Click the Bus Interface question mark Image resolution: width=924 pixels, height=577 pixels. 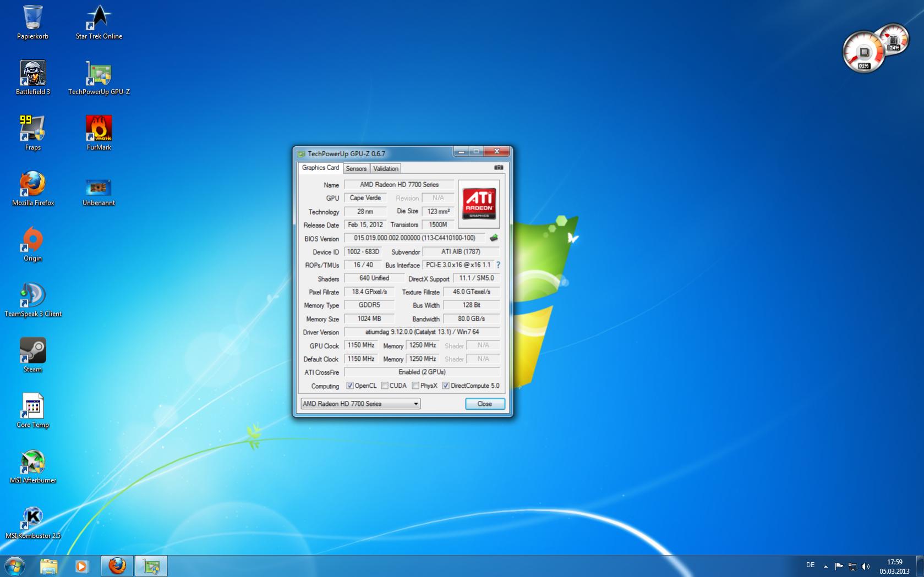(x=498, y=265)
